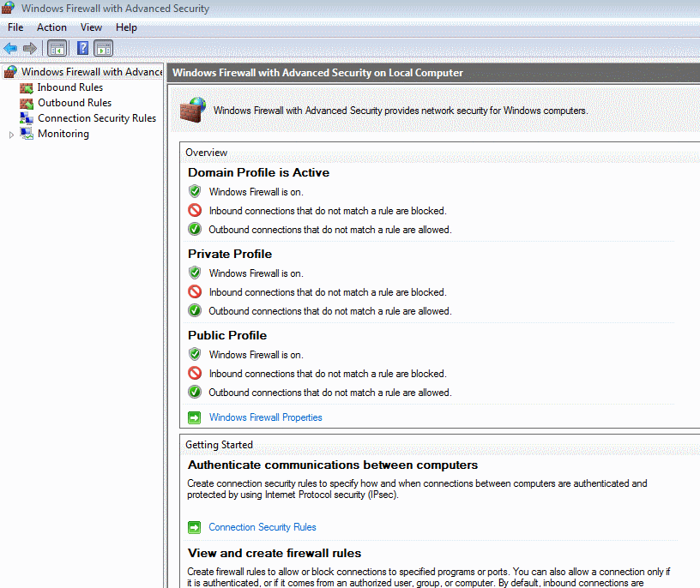Click the red blocked-inbound icon under Public Profile
The height and width of the screenshot is (588, 700).
194,373
